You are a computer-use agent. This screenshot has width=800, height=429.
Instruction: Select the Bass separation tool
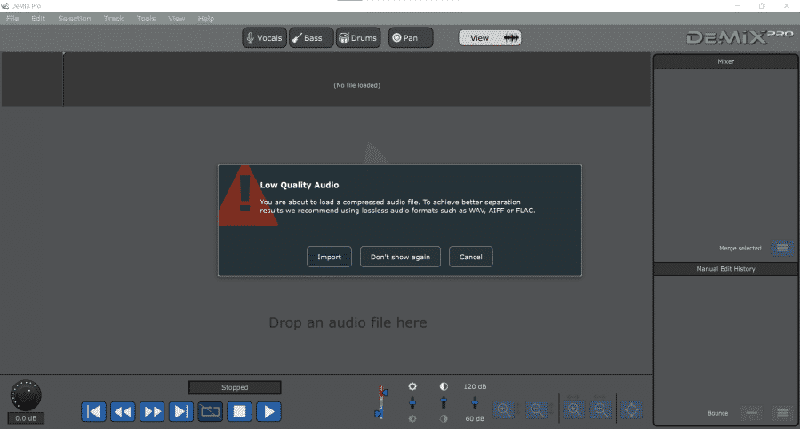click(x=311, y=38)
